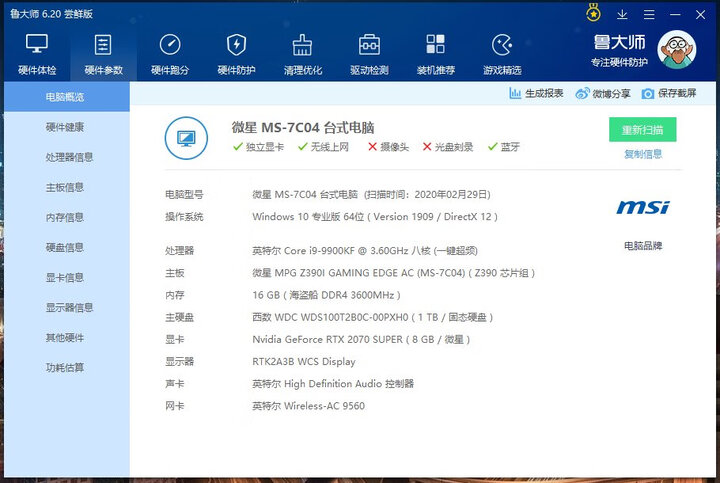This screenshot has width=720, height=483.
Task: Open the hamburger menu in title bar
Action: (649, 15)
